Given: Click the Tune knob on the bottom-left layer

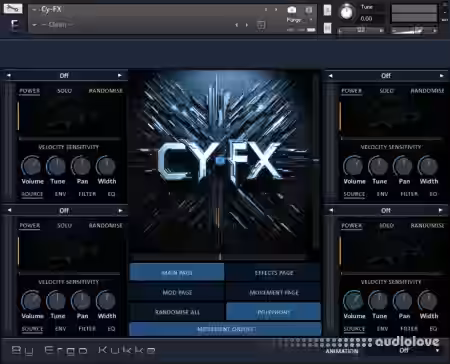Looking at the screenshot, I should (56, 301).
